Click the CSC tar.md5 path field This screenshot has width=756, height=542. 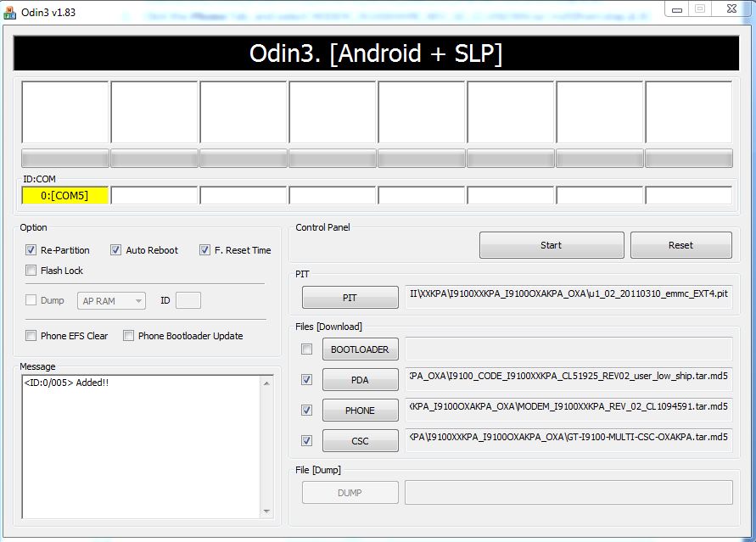[x=568, y=440]
